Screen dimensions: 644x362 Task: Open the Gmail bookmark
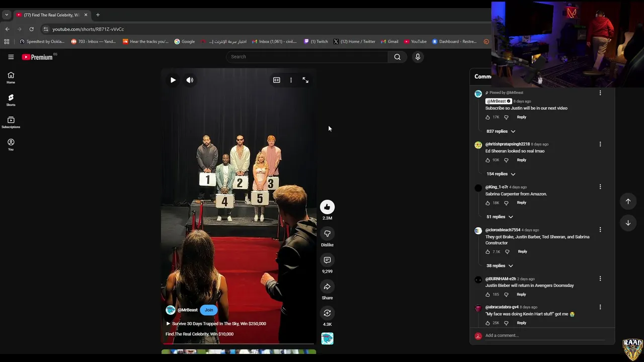point(389,42)
